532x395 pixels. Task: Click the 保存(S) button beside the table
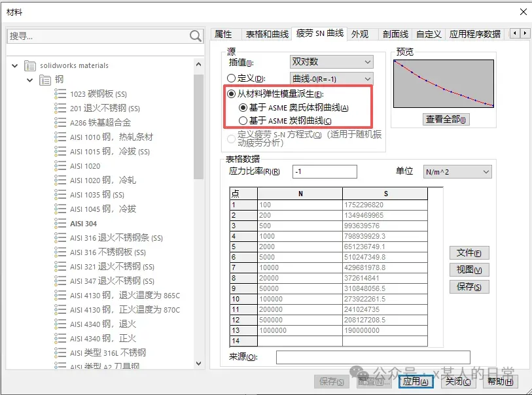469,287
